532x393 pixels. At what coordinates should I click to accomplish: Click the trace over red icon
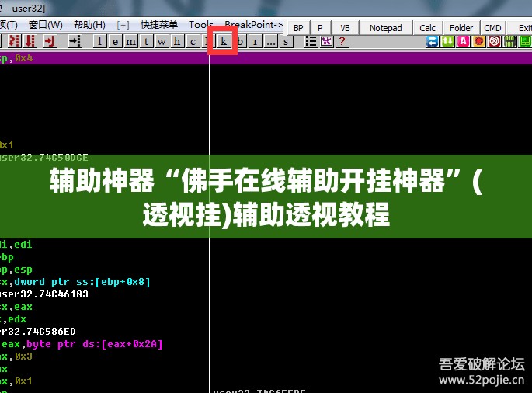point(30,41)
